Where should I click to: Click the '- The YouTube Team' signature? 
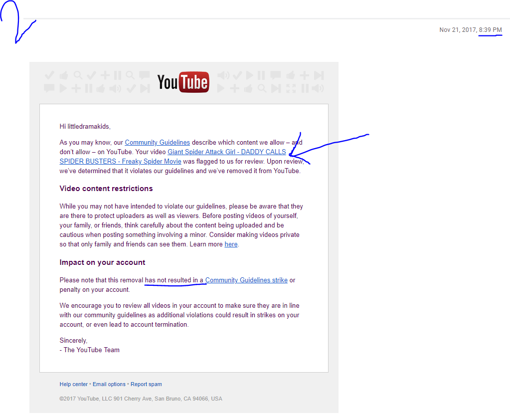pos(89,350)
